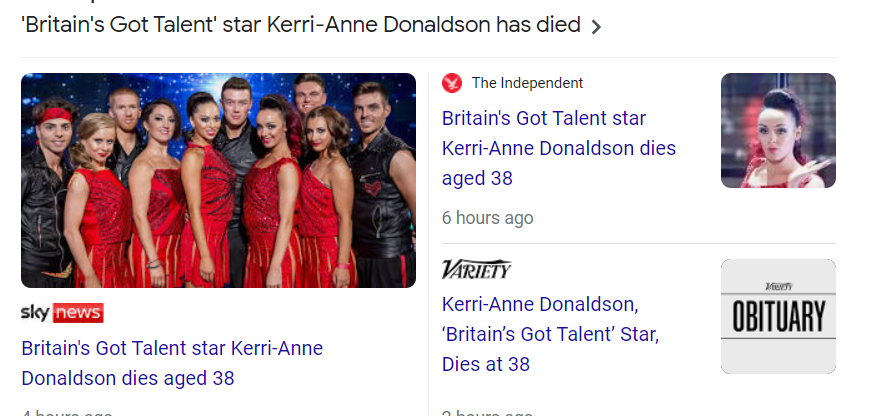The height and width of the screenshot is (416, 882).
Task: Click the "OBITUARY" word in Variety's thumbnail
Action: point(778,318)
